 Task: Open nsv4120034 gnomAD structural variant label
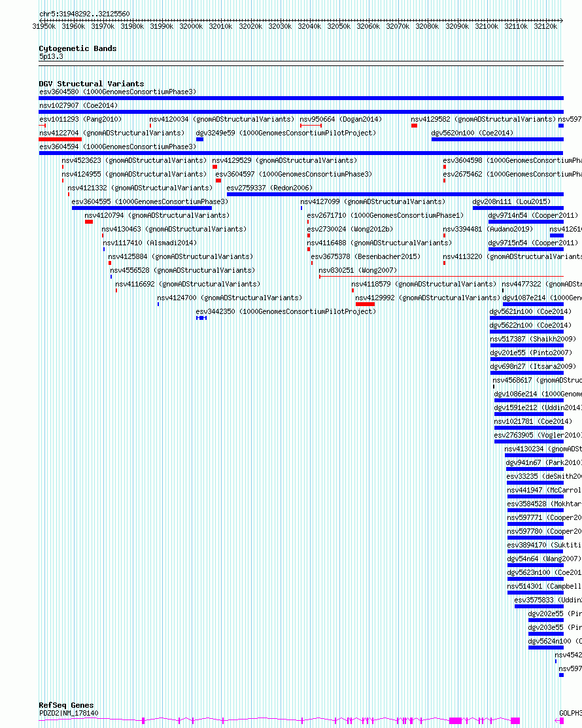(x=222, y=119)
